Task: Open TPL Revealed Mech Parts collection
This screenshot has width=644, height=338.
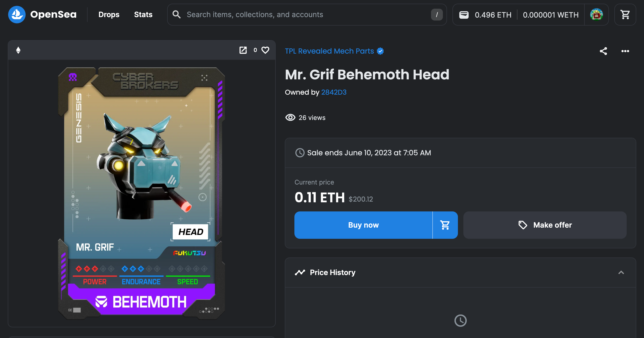Action: (329, 51)
